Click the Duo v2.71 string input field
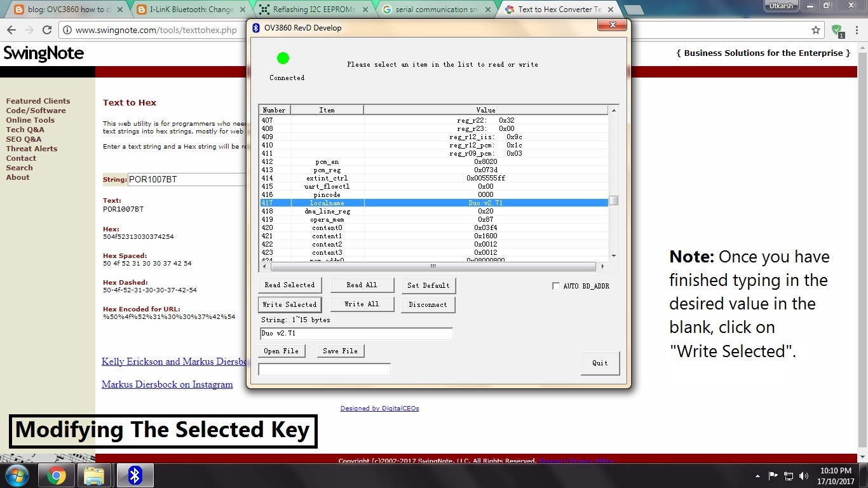This screenshot has width=868, height=488. click(356, 333)
